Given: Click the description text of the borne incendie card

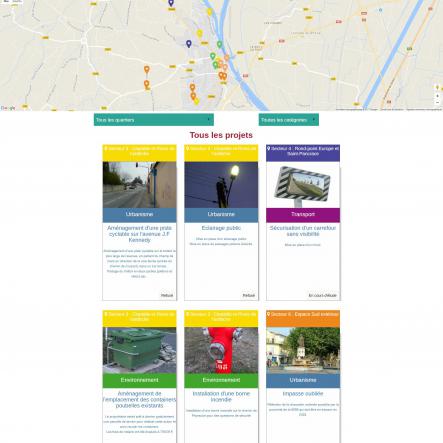Looking at the screenshot, I should [x=221, y=413].
